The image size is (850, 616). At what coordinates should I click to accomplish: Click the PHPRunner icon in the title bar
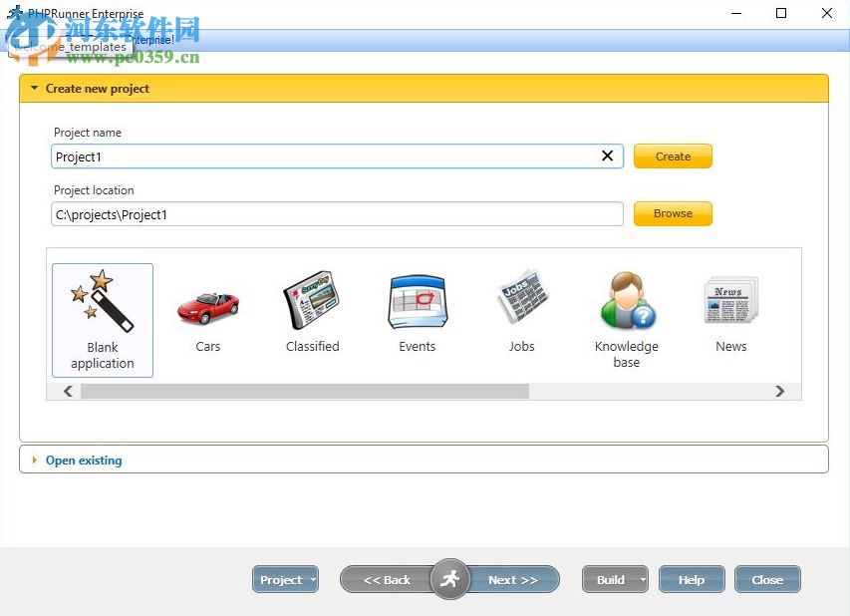pos(14,12)
